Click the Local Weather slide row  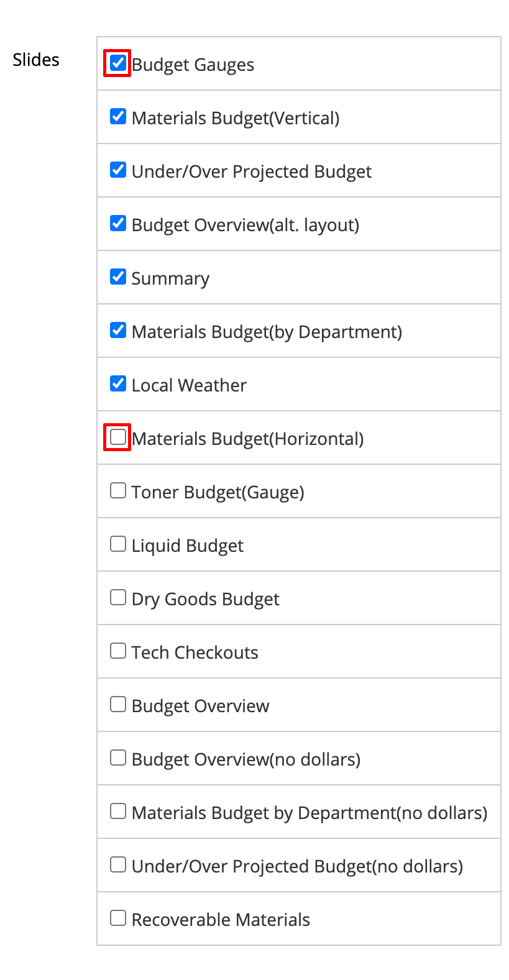coord(298,384)
